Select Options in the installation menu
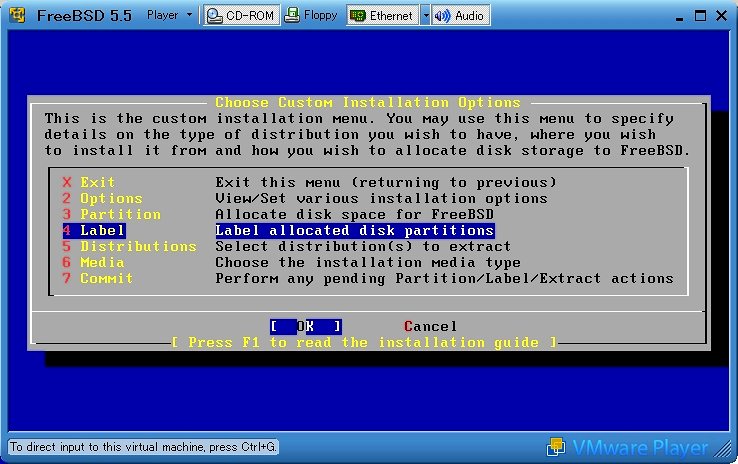The width and height of the screenshot is (738, 464). (x=111, y=198)
